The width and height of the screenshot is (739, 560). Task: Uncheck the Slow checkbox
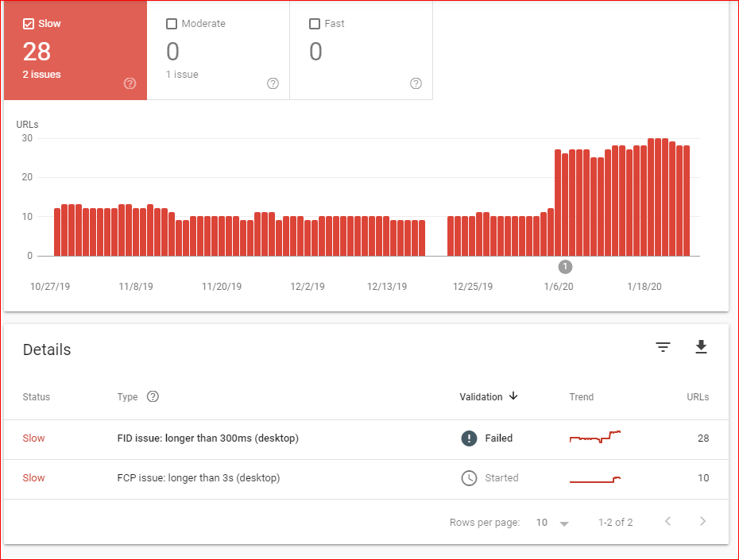[x=29, y=24]
